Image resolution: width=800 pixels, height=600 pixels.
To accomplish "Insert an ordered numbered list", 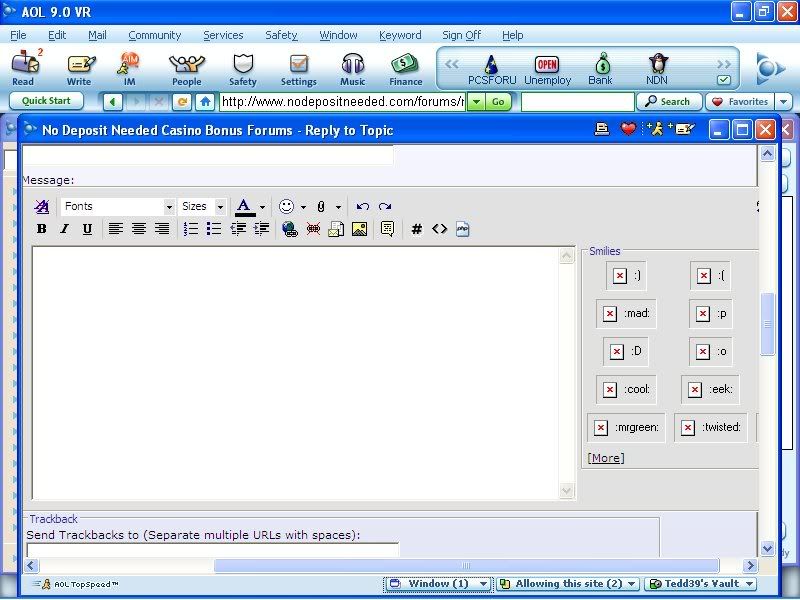I will coord(190,229).
